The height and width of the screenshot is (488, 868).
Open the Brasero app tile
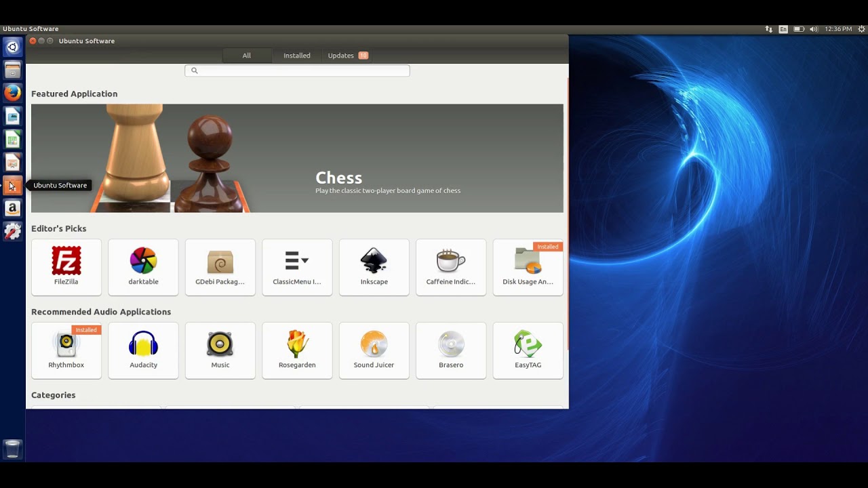click(451, 350)
